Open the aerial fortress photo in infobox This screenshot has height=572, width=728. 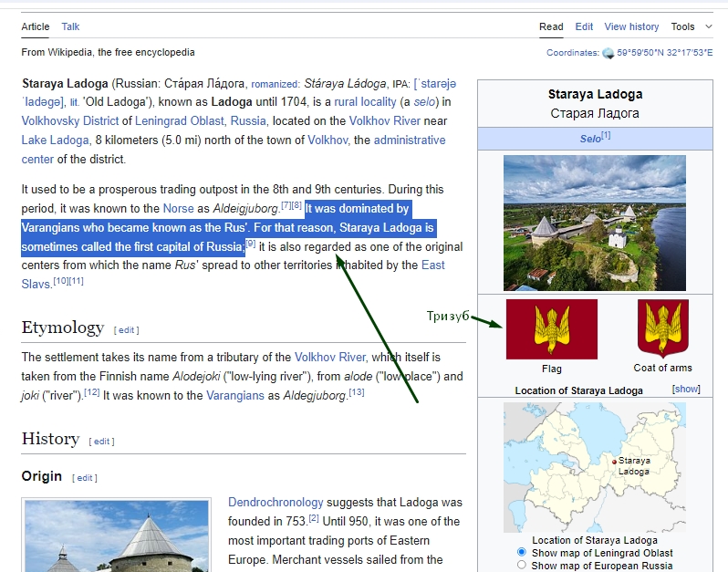click(595, 224)
